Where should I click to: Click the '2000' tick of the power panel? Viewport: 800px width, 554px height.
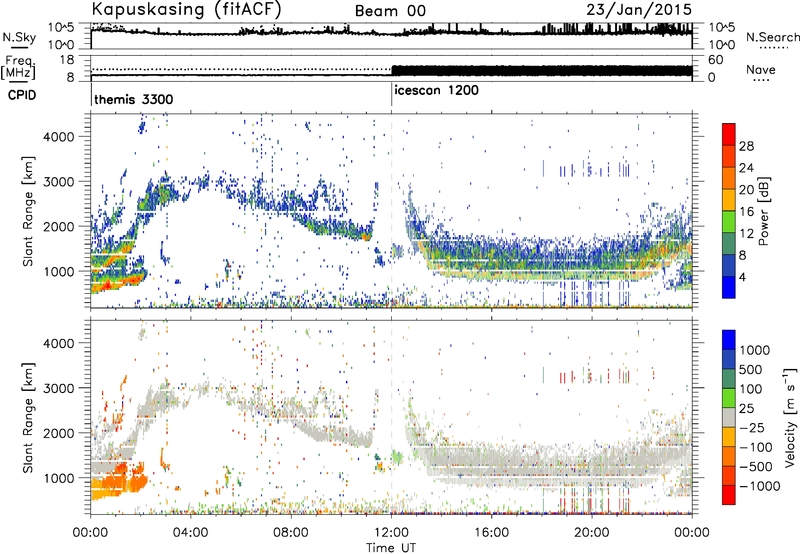pos(58,226)
